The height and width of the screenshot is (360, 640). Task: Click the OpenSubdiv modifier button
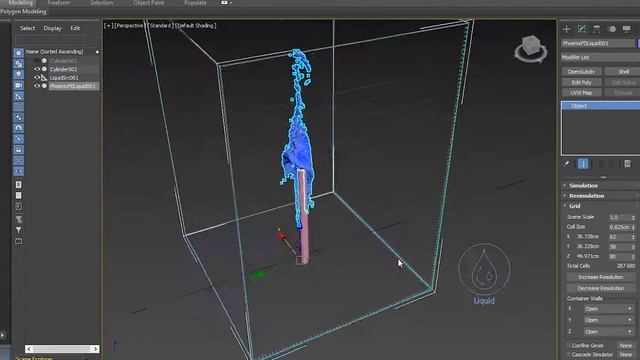(x=581, y=72)
